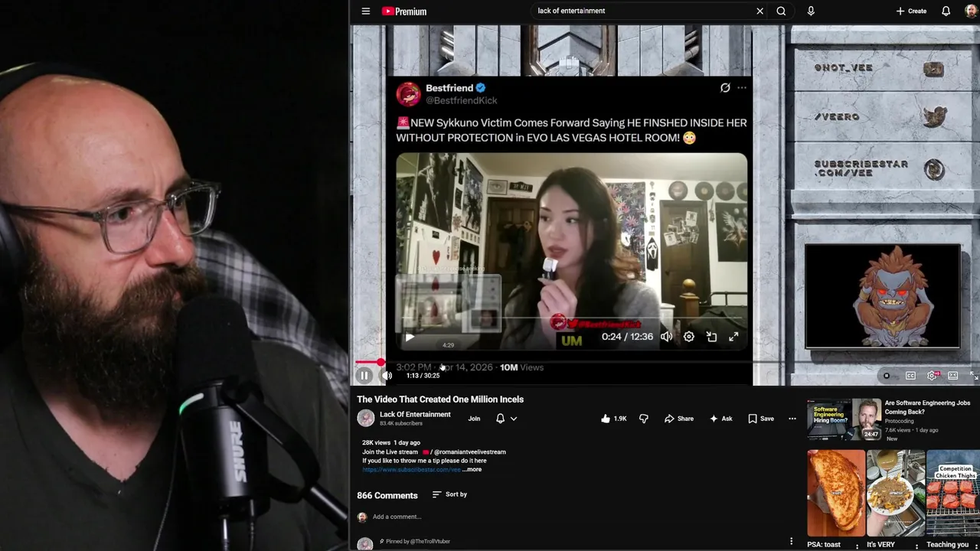Open the 'Are Software Engineering Jobs Coming Back?' title
Screen dimensions: 980x551
927,407
